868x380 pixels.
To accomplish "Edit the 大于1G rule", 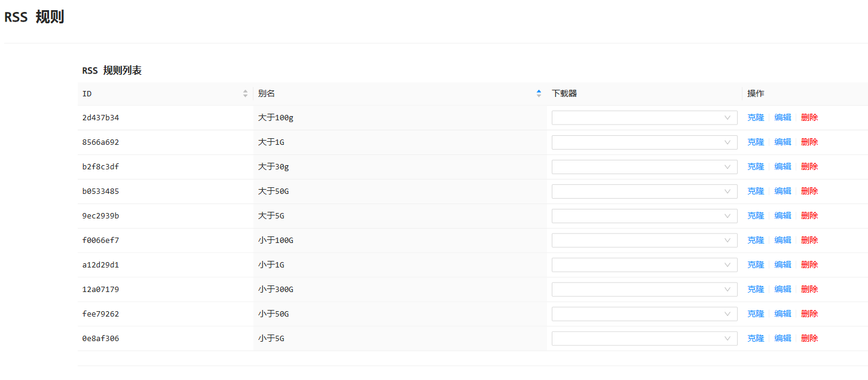I will click(783, 142).
